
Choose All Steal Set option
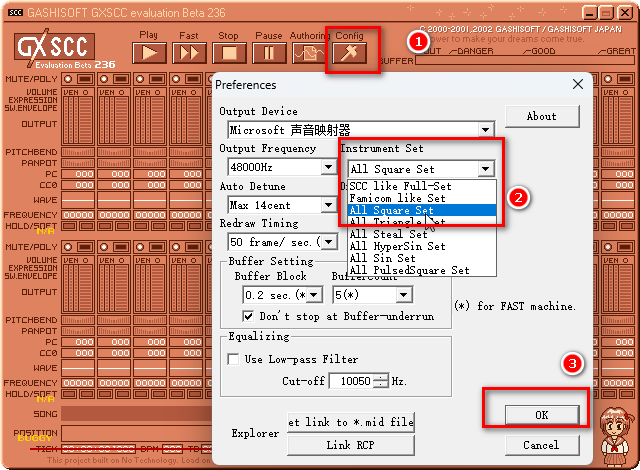coord(422,234)
